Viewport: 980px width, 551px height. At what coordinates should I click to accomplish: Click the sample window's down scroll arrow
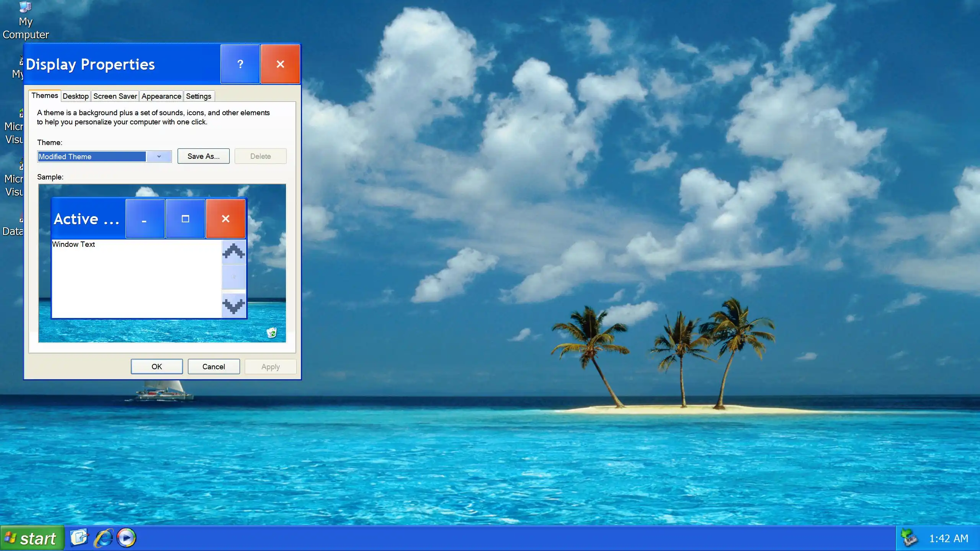234,305
